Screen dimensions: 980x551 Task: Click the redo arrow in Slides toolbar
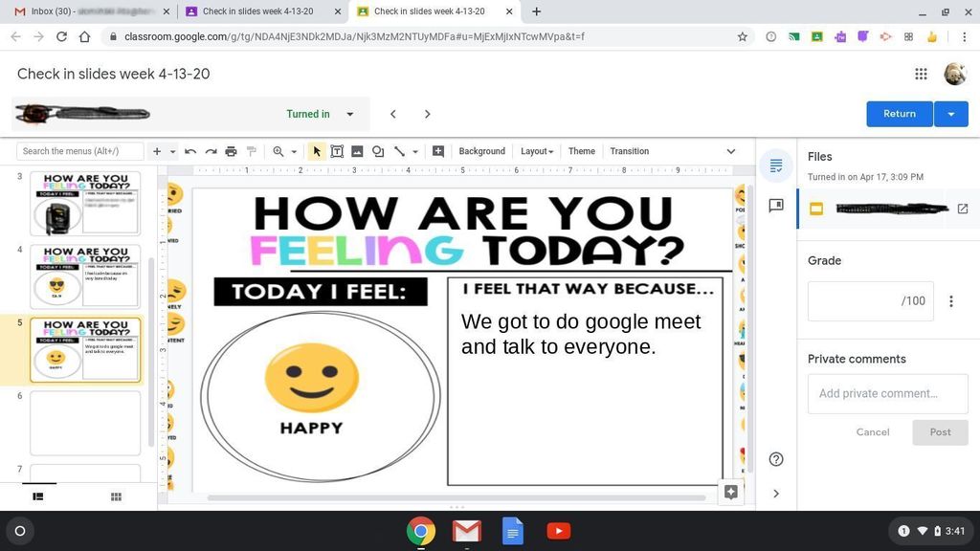pyautogui.click(x=211, y=151)
